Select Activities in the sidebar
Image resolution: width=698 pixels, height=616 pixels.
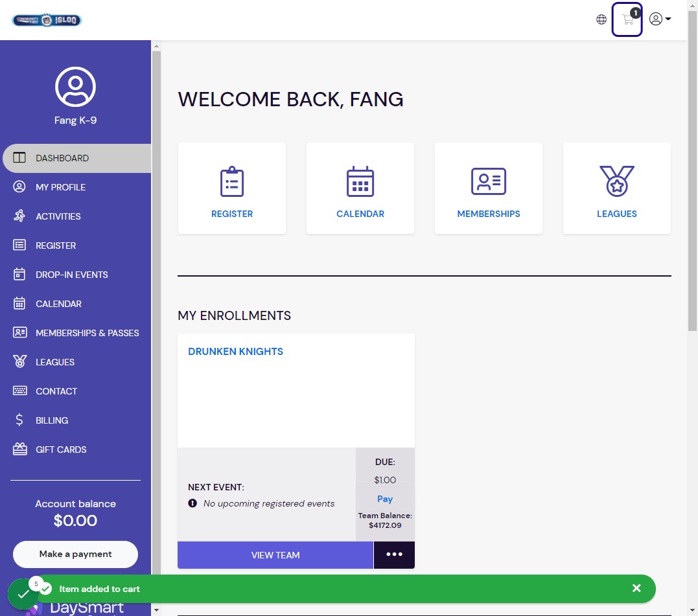click(76, 216)
